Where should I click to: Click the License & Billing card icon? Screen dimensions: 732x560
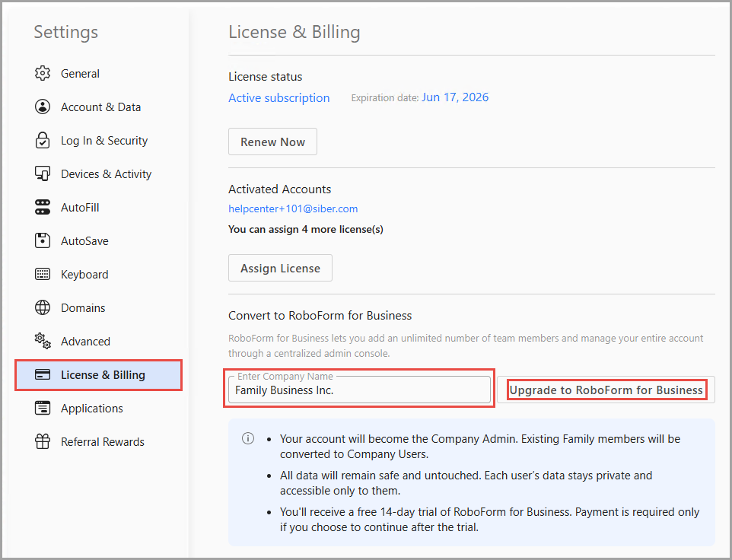click(x=43, y=374)
